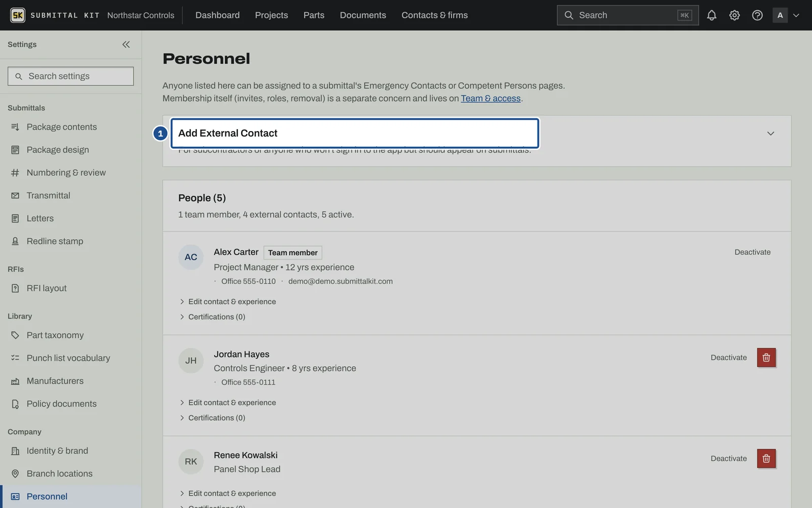Click the Submittal Kit logo
Image resolution: width=812 pixels, height=508 pixels.
(x=55, y=15)
